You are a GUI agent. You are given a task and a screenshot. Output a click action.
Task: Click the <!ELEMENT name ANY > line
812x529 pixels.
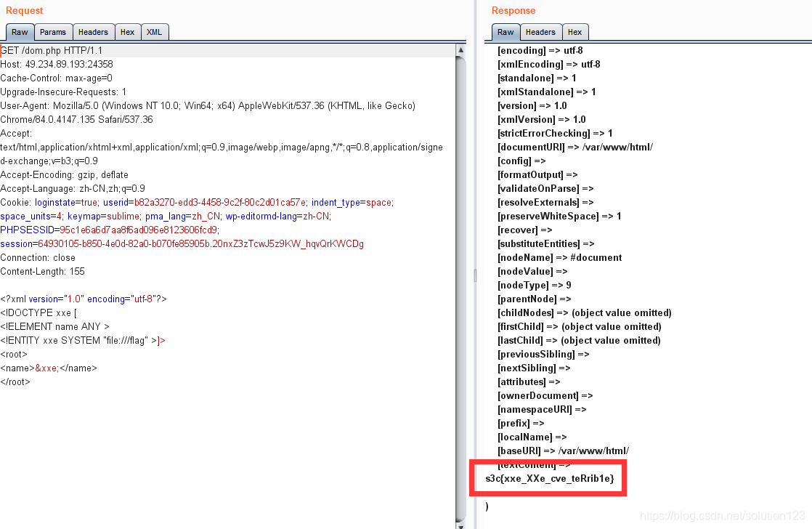(55, 326)
